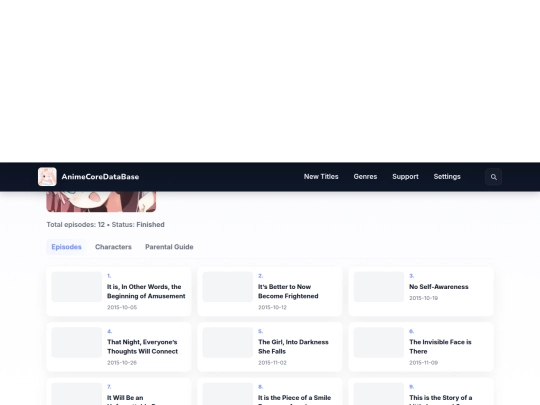This screenshot has width=540, height=405.
Task: Select the Episodes tab
Action: 66,247
